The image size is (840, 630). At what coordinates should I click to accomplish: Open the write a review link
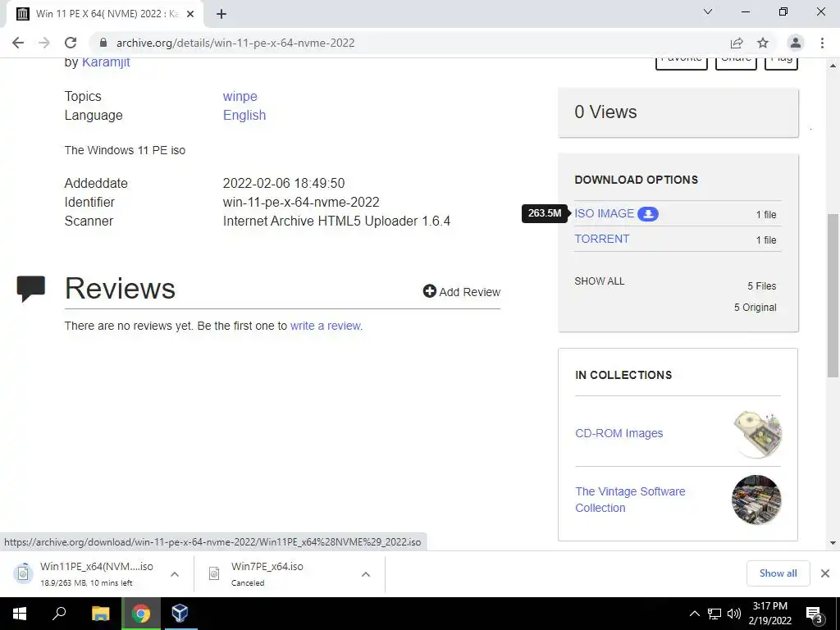coord(325,326)
